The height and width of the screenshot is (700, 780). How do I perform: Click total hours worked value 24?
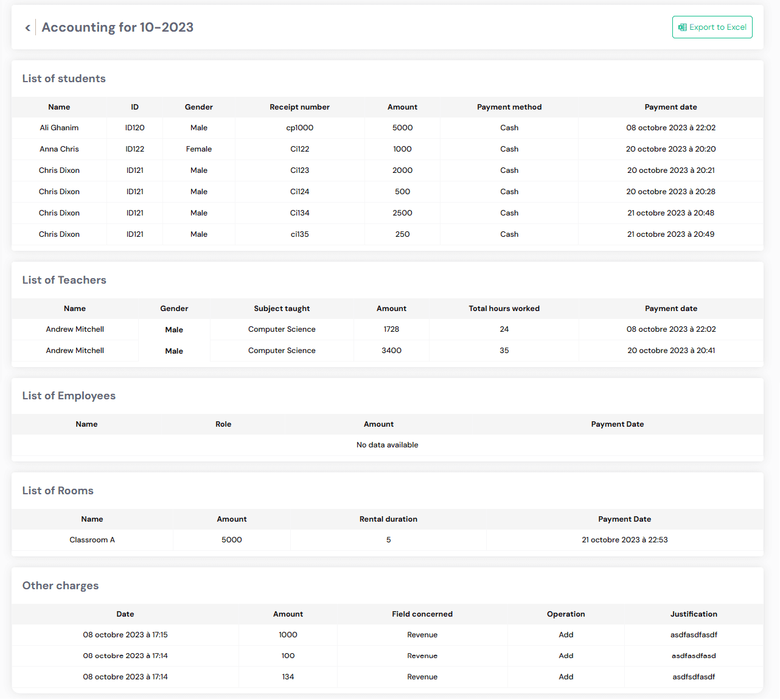pos(504,329)
